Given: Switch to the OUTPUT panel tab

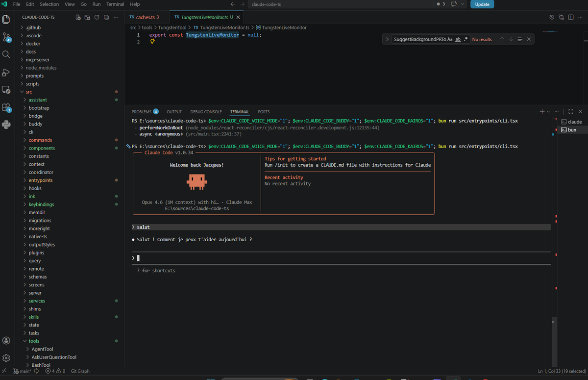Looking at the screenshot, I should (174, 112).
